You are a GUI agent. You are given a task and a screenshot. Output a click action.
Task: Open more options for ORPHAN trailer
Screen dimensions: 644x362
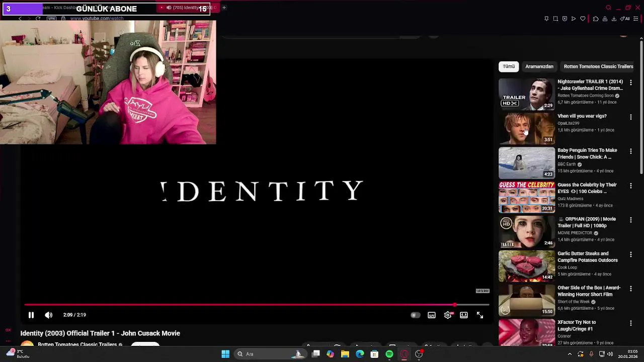[x=630, y=220]
